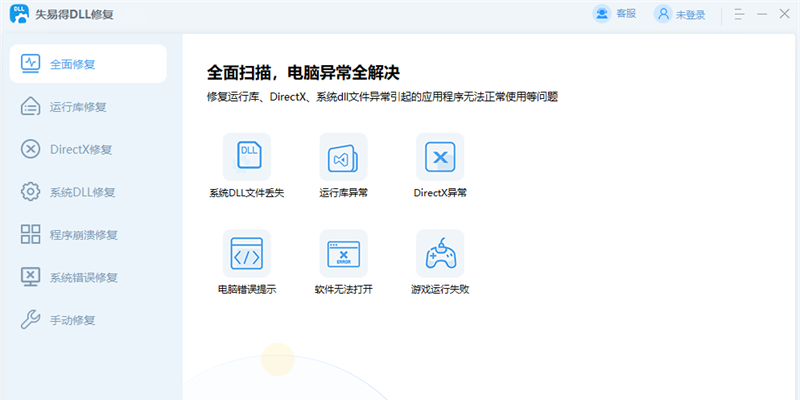Click the 失易得DLL修复 app logo icon
Viewport: 800px width, 400px height.
point(19,14)
